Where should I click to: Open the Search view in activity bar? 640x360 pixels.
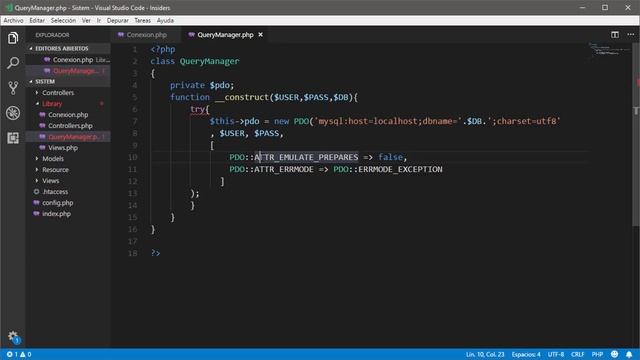tap(13, 63)
